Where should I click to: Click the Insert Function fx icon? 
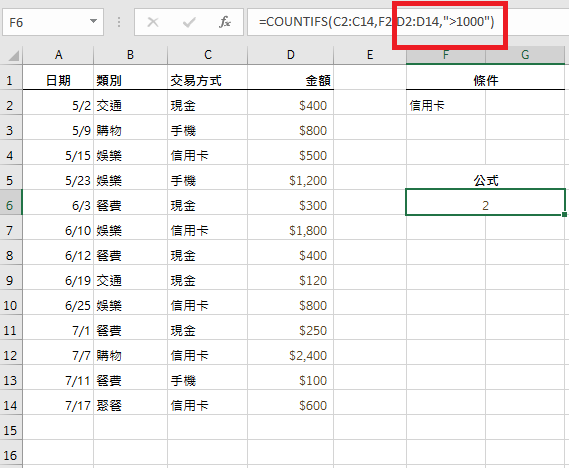coord(225,22)
